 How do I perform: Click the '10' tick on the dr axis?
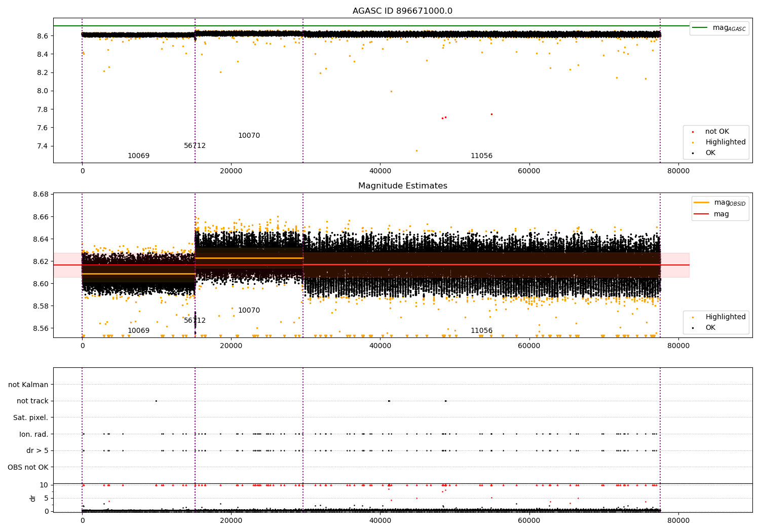pyautogui.click(x=44, y=485)
